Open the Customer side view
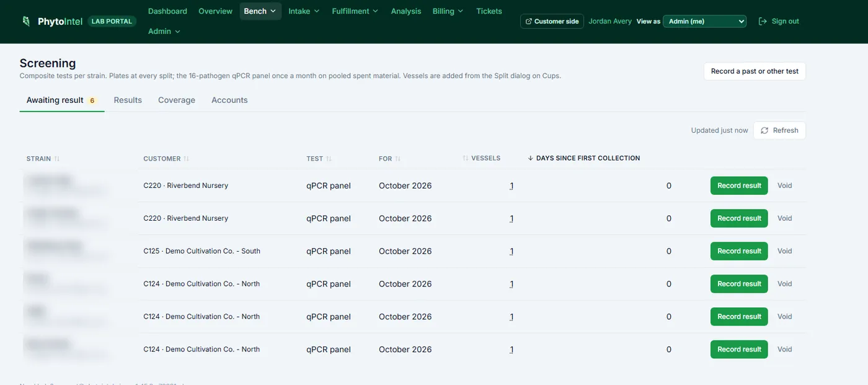This screenshot has width=868, height=385. [x=552, y=21]
